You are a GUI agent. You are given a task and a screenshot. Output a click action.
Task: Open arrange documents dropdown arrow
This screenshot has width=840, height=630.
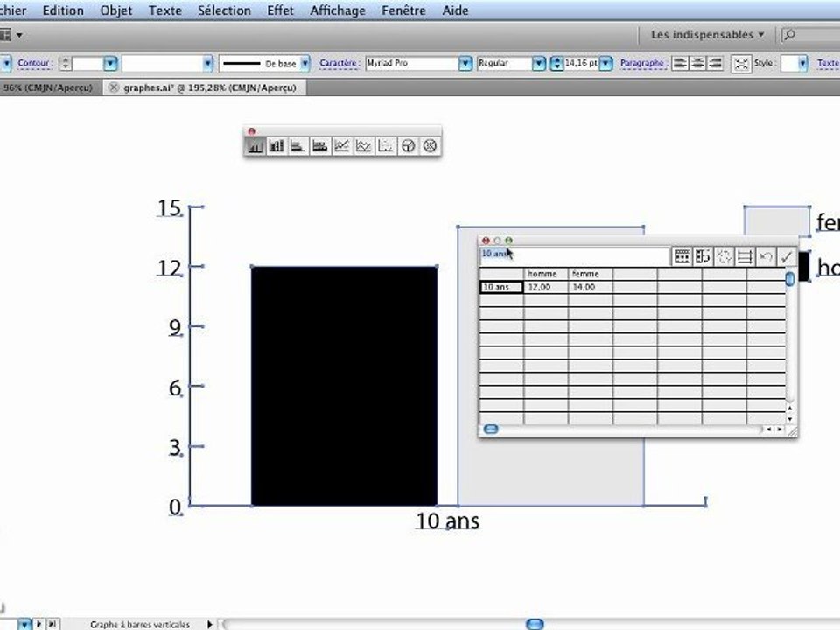20,35
